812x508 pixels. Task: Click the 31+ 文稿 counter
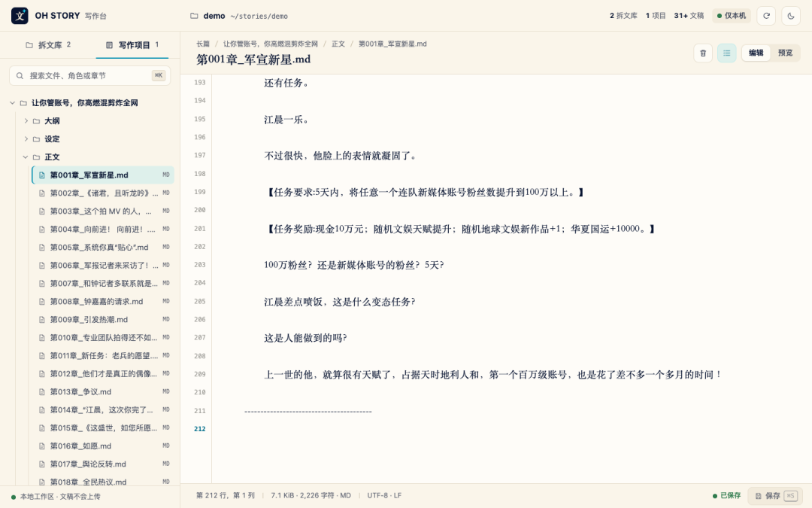[689, 16]
